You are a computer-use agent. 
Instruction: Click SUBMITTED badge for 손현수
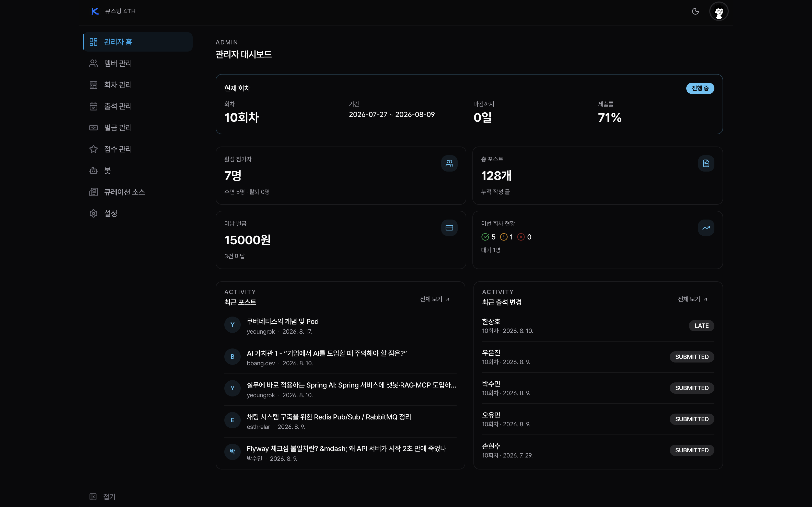click(692, 450)
